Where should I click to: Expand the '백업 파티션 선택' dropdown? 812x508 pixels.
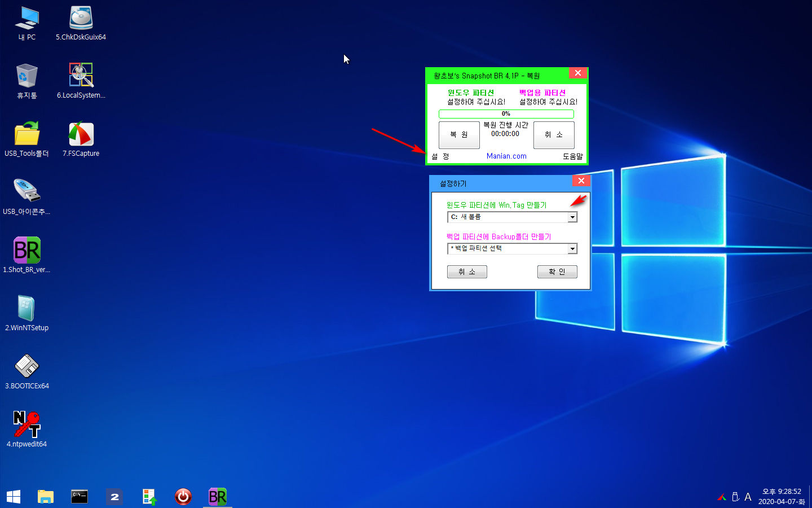[x=572, y=249]
